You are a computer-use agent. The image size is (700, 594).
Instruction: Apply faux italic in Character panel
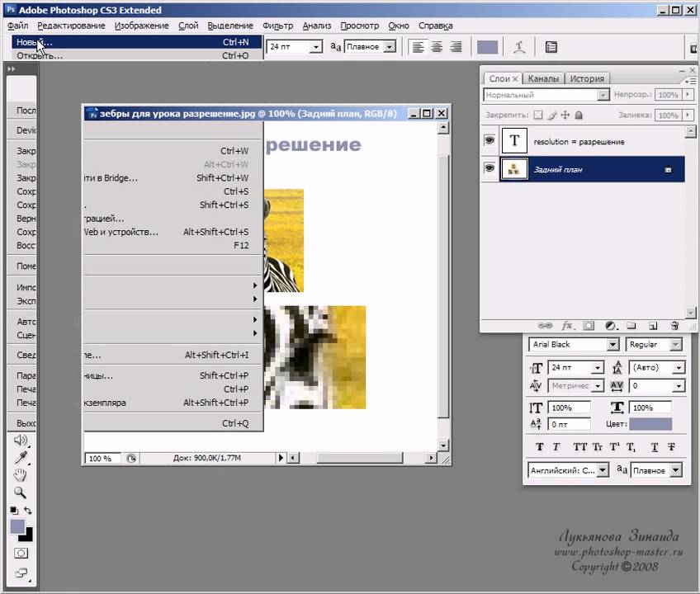coord(556,446)
